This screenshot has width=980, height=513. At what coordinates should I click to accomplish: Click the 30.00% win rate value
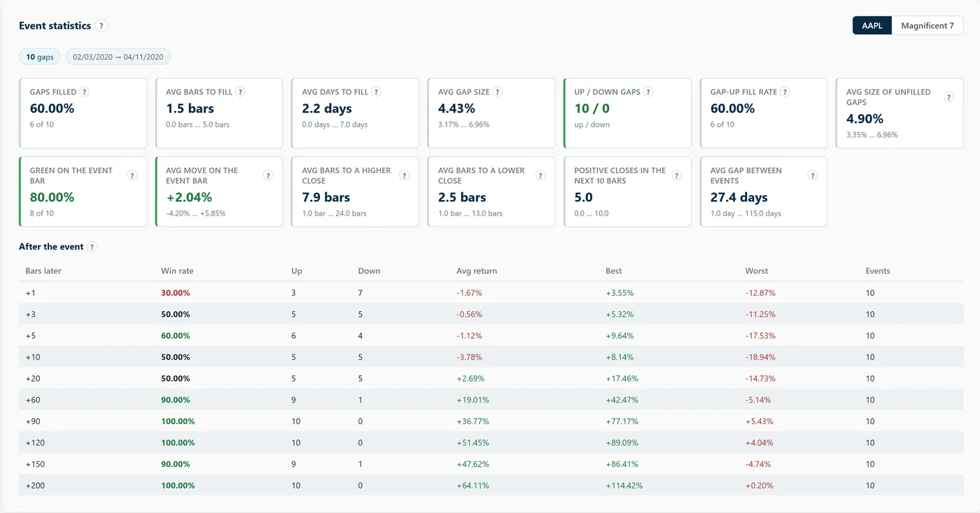pyautogui.click(x=176, y=293)
